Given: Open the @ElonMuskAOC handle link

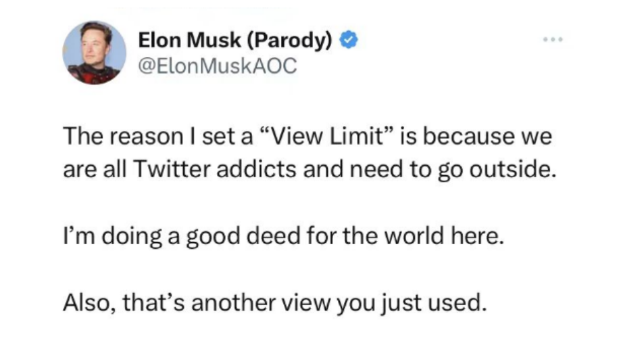Looking at the screenshot, I should tap(218, 67).
